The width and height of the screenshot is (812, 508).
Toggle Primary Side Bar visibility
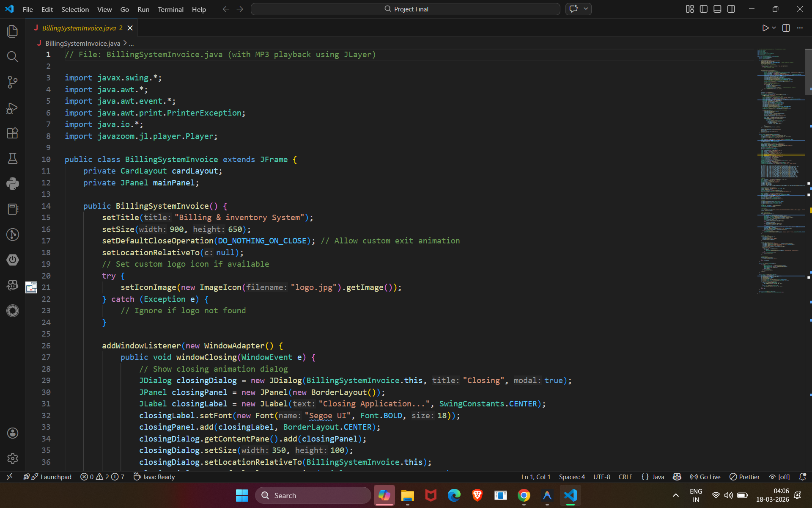point(704,9)
